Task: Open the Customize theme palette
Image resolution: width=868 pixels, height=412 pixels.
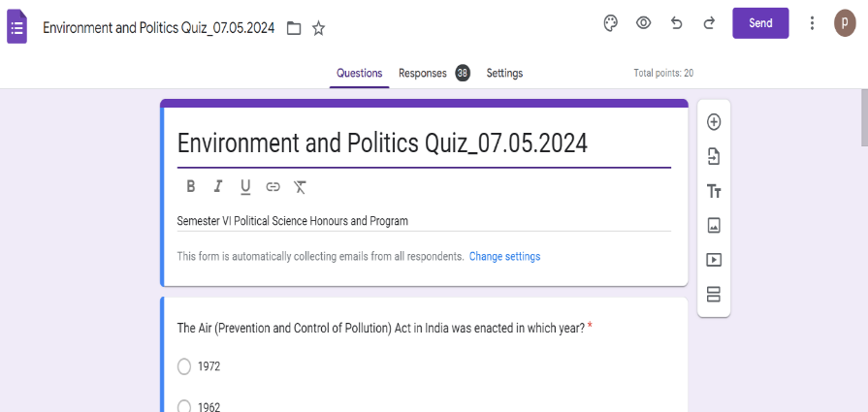Action: (x=610, y=23)
